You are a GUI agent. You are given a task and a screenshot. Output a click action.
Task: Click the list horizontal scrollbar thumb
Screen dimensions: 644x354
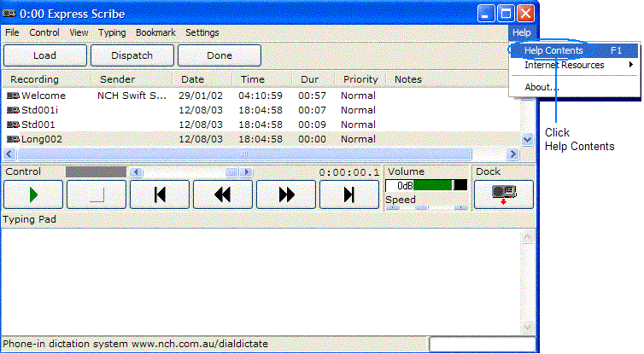pyautogui.click(x=245, y=154)
